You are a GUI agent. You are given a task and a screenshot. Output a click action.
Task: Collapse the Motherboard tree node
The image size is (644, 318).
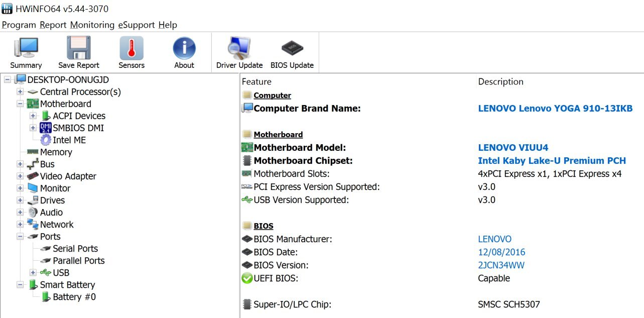coord(20,104)
